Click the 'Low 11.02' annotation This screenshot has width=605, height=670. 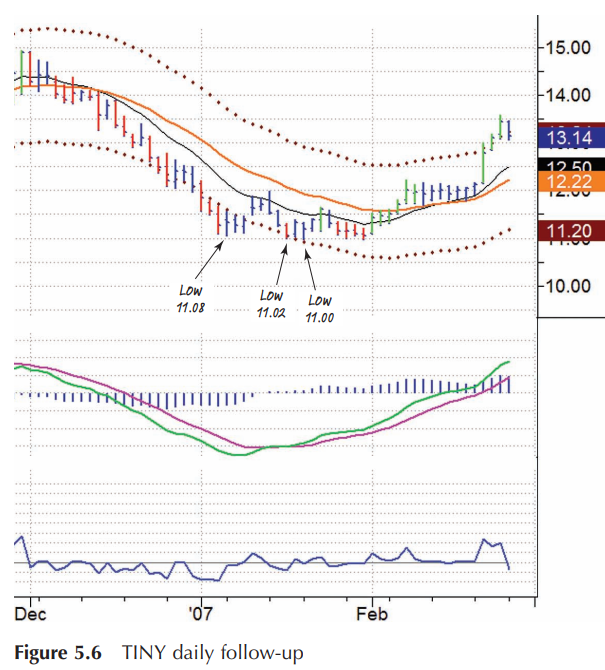[271, 304]
